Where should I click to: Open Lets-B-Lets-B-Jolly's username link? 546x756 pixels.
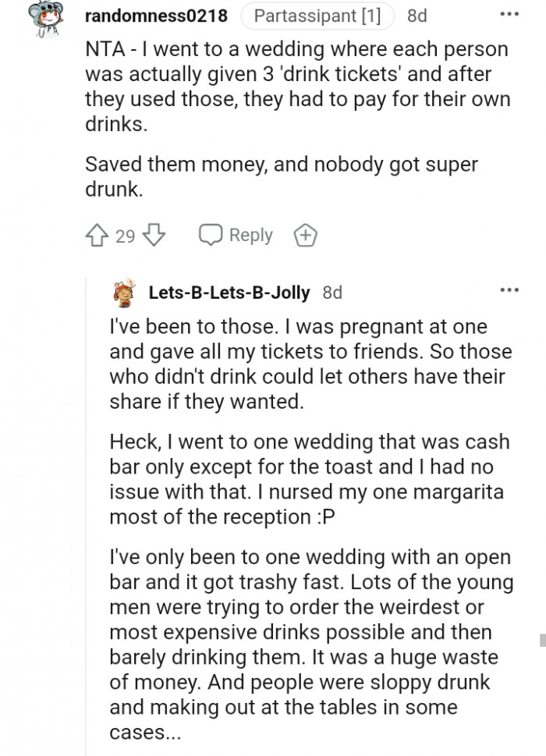point(226,292)
